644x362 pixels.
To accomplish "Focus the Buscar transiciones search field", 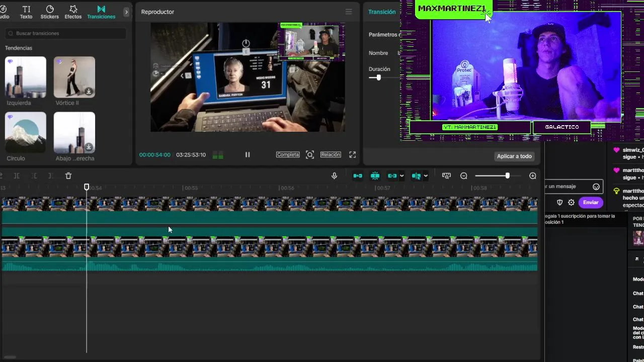I will tap(65, 33).
